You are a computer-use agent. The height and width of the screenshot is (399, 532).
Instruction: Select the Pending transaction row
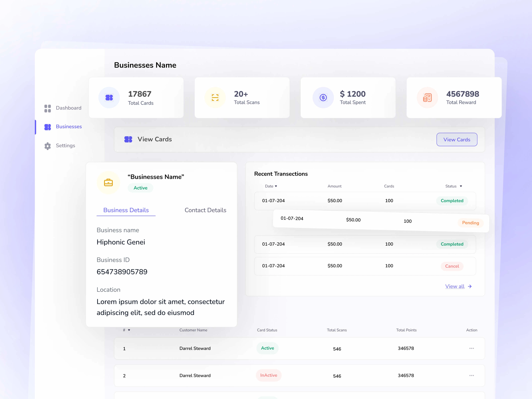pyautogui.click(x=381, y=221)
